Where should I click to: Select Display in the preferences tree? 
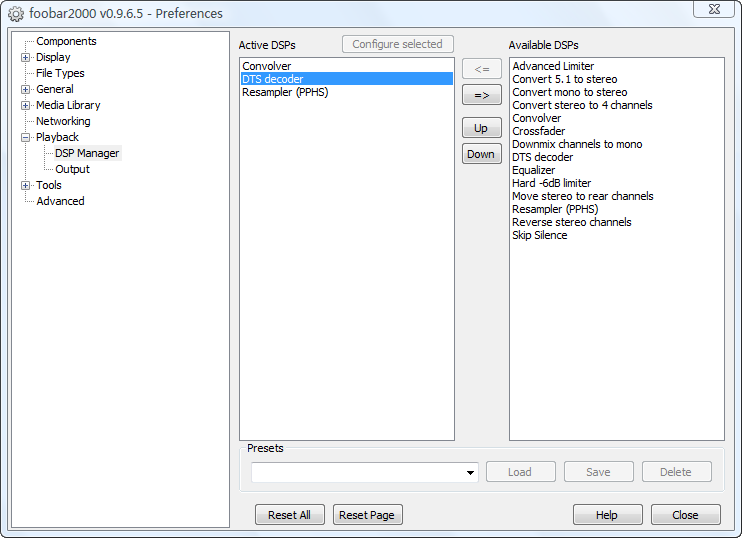[53, 57]
